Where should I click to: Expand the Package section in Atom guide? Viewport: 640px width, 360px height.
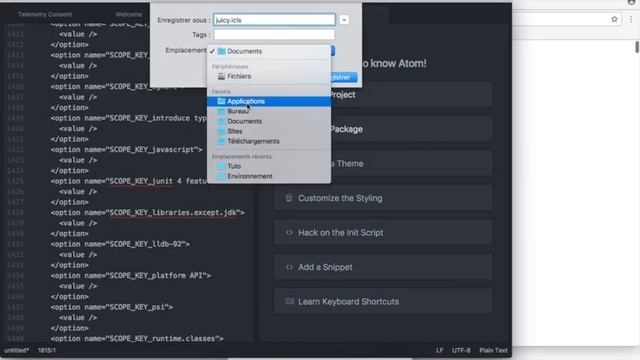pos(411,129)
